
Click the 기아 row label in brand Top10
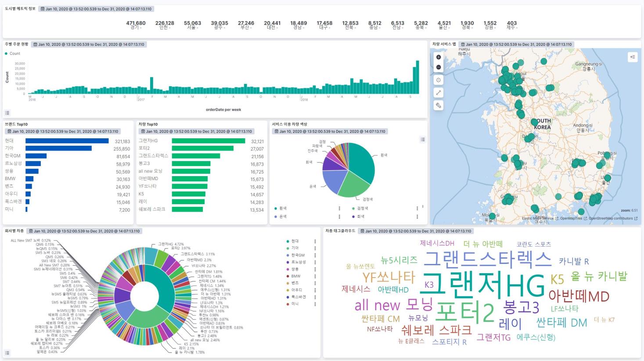point(9,148)
